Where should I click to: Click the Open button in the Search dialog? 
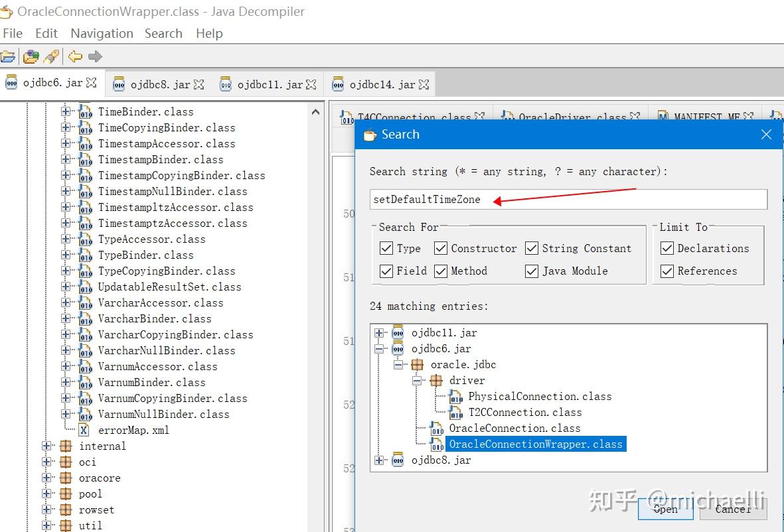[x=665, y=509]
